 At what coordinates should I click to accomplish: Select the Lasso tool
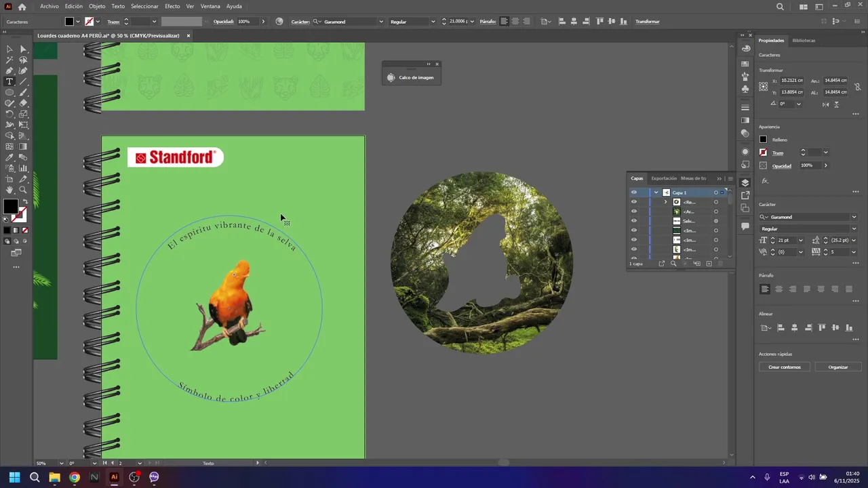pyautogui.click(x=23, y=60)
